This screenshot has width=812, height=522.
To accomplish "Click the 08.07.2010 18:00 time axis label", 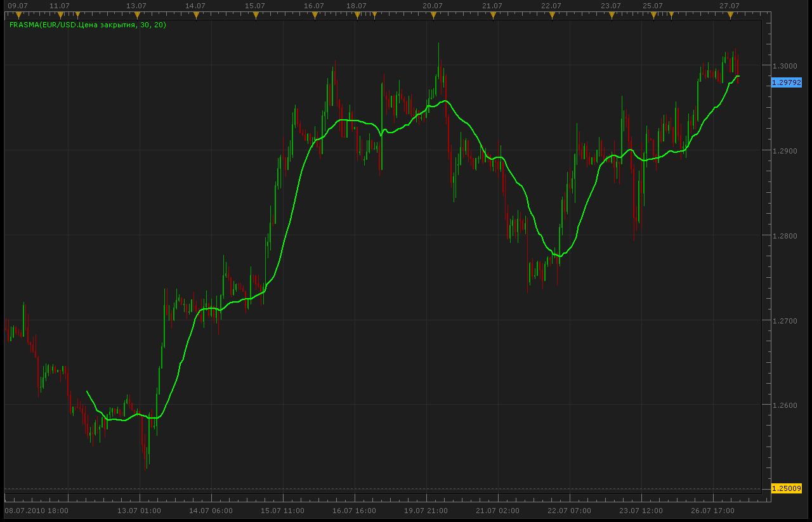I will [36, 511].
